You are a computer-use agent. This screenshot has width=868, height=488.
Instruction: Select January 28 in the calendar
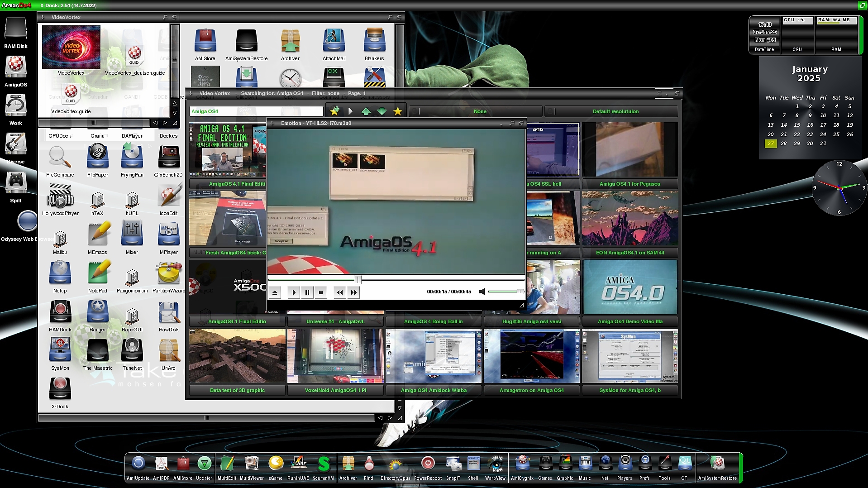point(783,144)
